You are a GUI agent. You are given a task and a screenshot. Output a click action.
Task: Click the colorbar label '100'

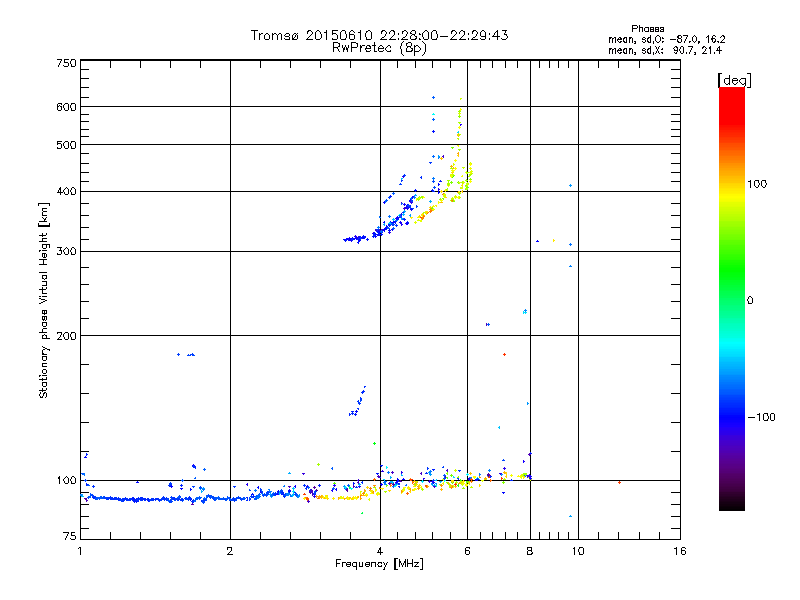[757, 184]
